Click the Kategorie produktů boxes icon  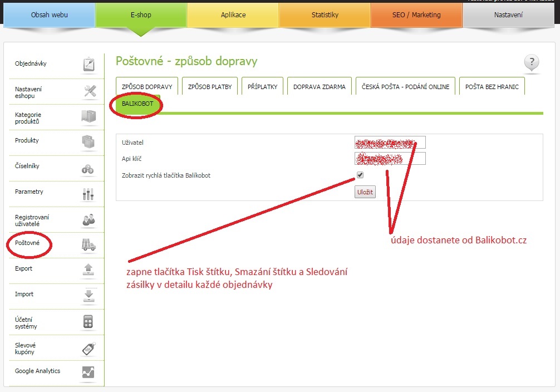pos(89,116)
